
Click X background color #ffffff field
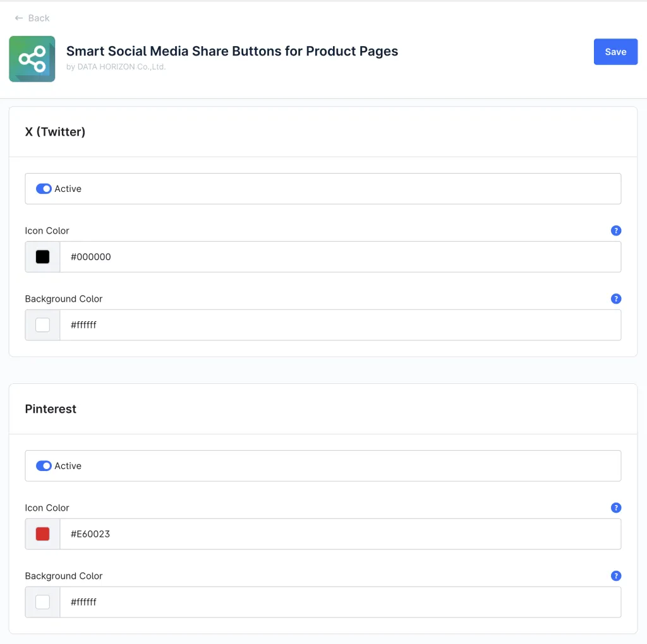point(340,325)
